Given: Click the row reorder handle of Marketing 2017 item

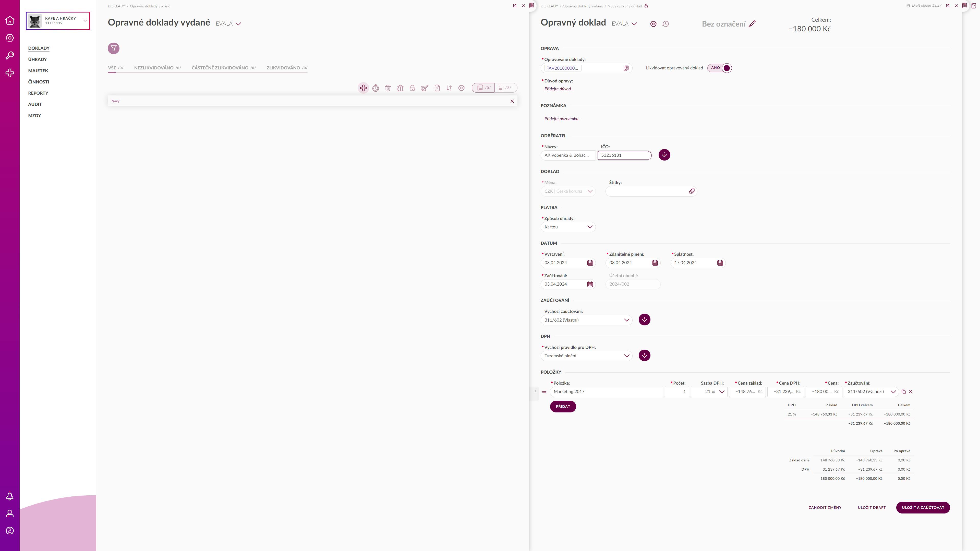Looking at the screenshot, I should click(x=544, y=392).
